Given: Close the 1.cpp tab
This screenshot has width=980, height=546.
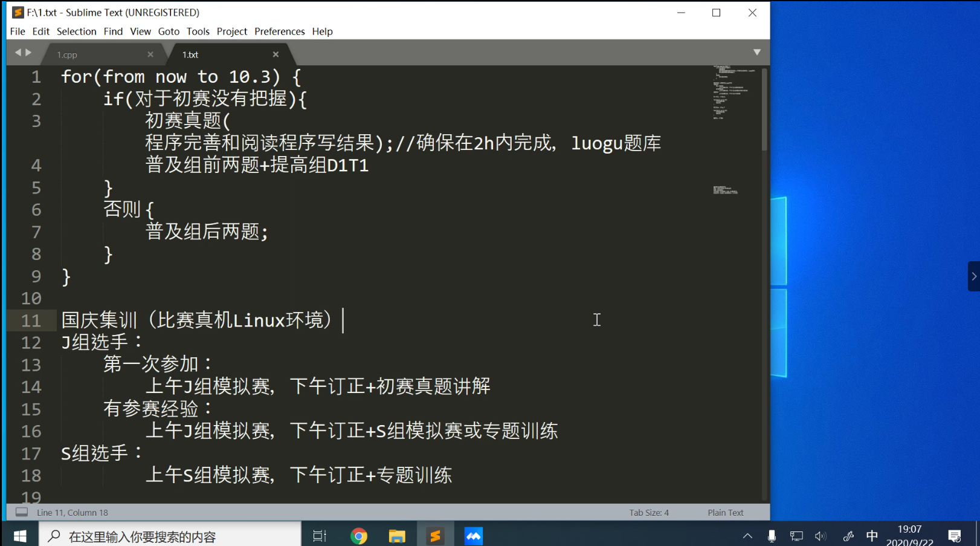Looking at the screenshot, I should 150,54.
